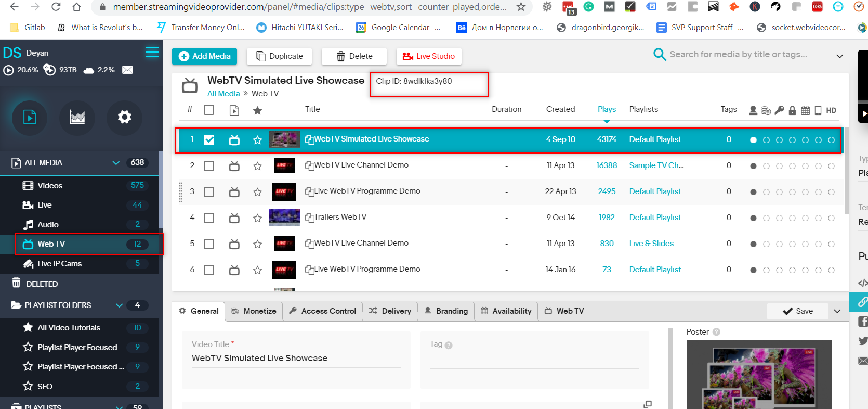This screenshot has height=409, width=868.
Task: Click the statistics chart icon
Action: coord(77,118)
